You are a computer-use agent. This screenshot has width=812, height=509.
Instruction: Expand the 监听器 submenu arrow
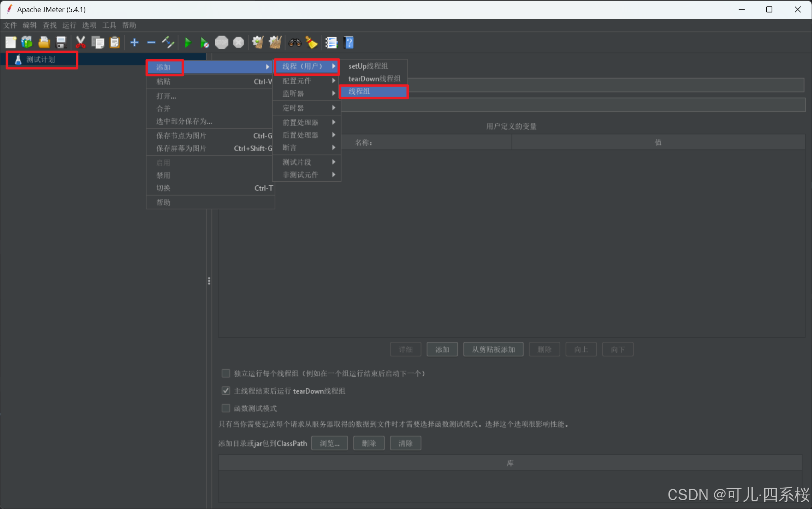333,93
